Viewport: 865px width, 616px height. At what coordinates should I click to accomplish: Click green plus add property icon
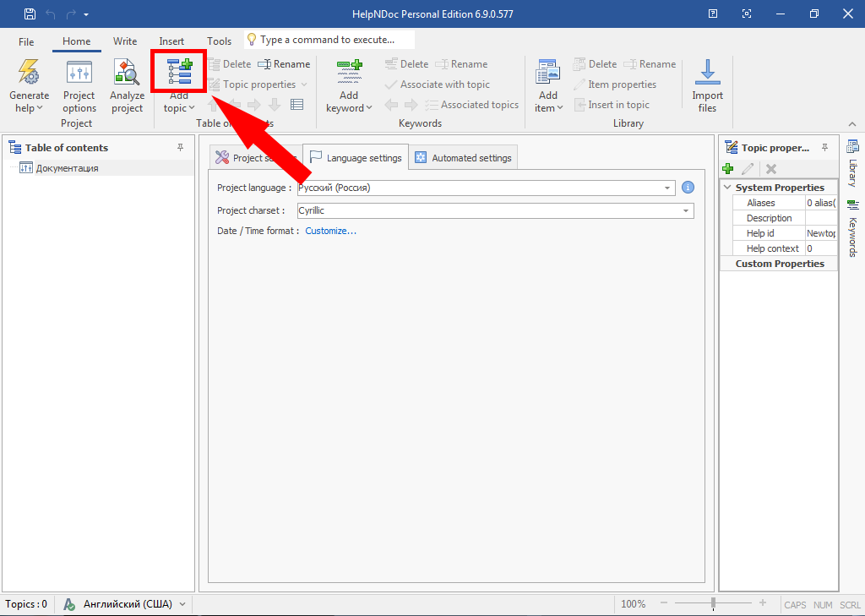pyautogui.click(x=727, y=169)
